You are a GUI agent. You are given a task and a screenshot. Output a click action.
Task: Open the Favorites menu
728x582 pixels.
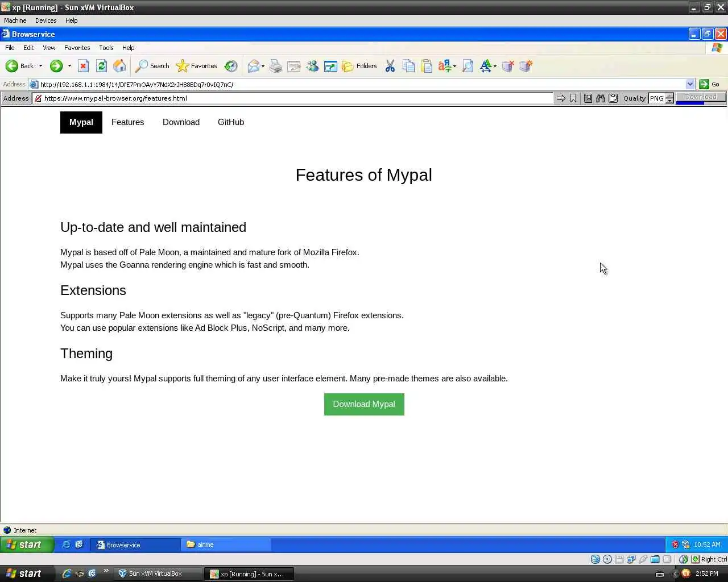pyautogui.click(x=77, y=48)
